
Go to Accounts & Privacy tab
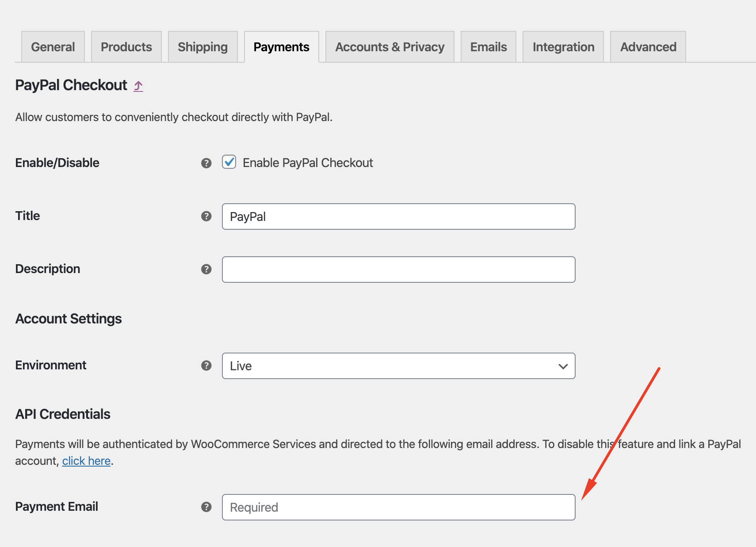pyautogui.click(x=389, y=46)
